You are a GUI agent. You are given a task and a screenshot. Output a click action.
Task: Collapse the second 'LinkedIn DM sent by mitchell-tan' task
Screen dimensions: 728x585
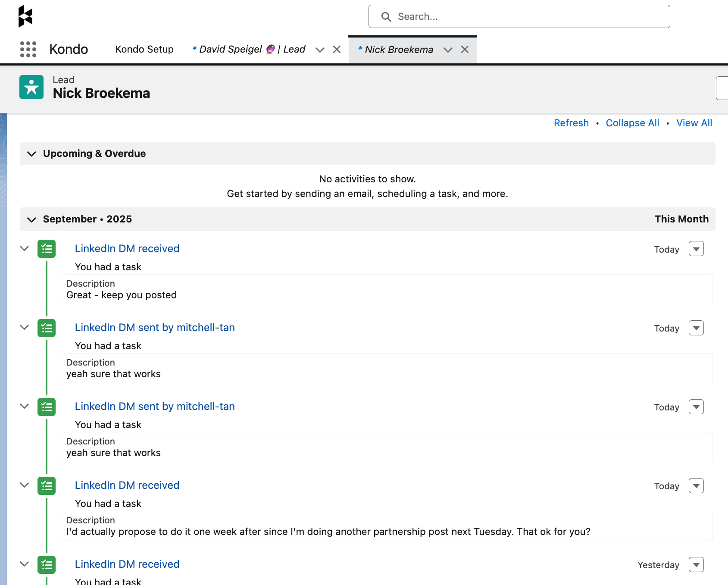point(25,406)
